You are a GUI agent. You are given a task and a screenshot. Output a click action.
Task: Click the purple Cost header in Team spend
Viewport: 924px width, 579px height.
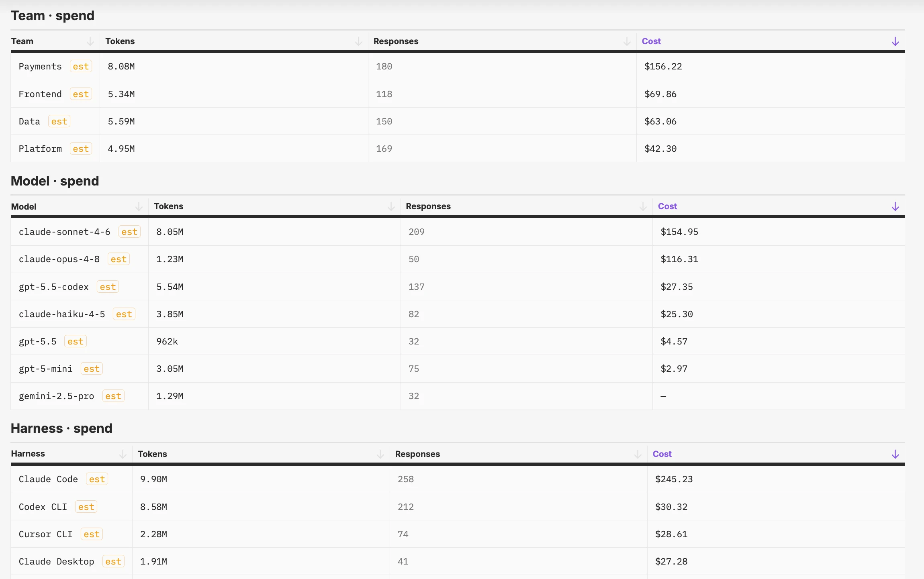(651, 41)
